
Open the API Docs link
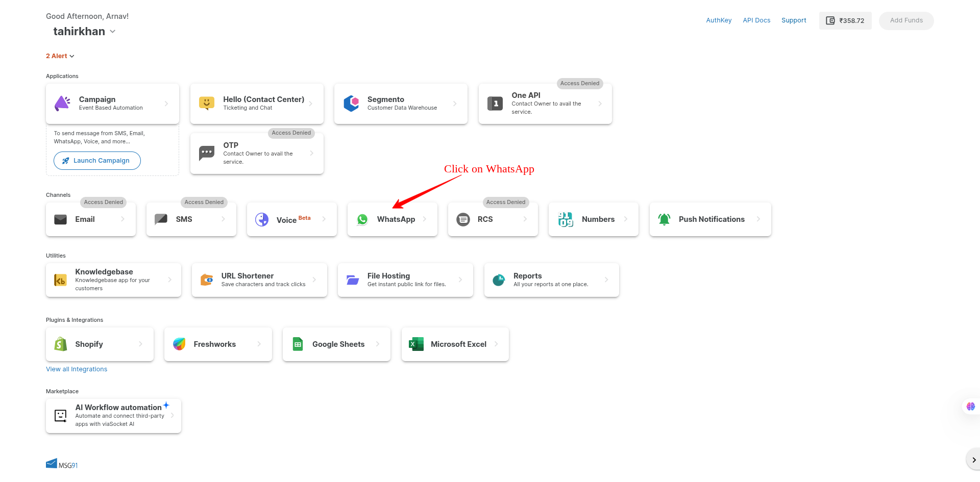coord(756,20)
